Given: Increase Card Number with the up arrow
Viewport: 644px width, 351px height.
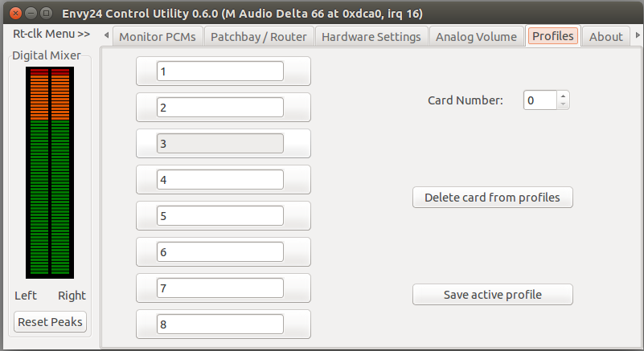Looking at the screenshot, I should coord(563,96).
